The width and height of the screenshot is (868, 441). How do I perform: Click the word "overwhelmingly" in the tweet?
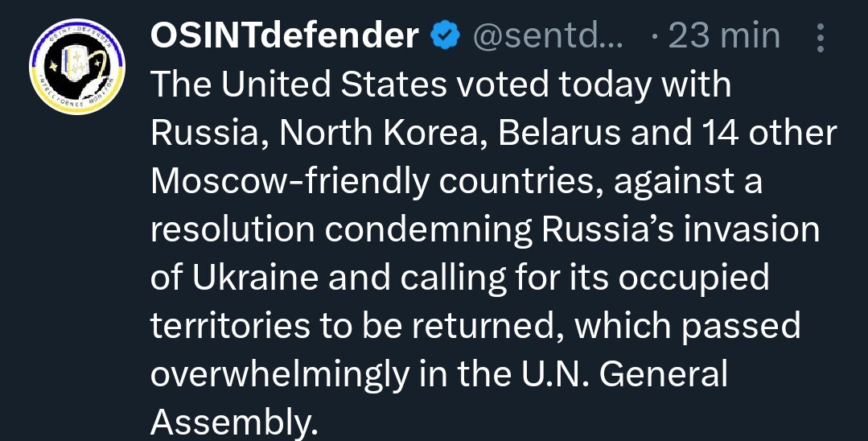click(x=280, y=376)
